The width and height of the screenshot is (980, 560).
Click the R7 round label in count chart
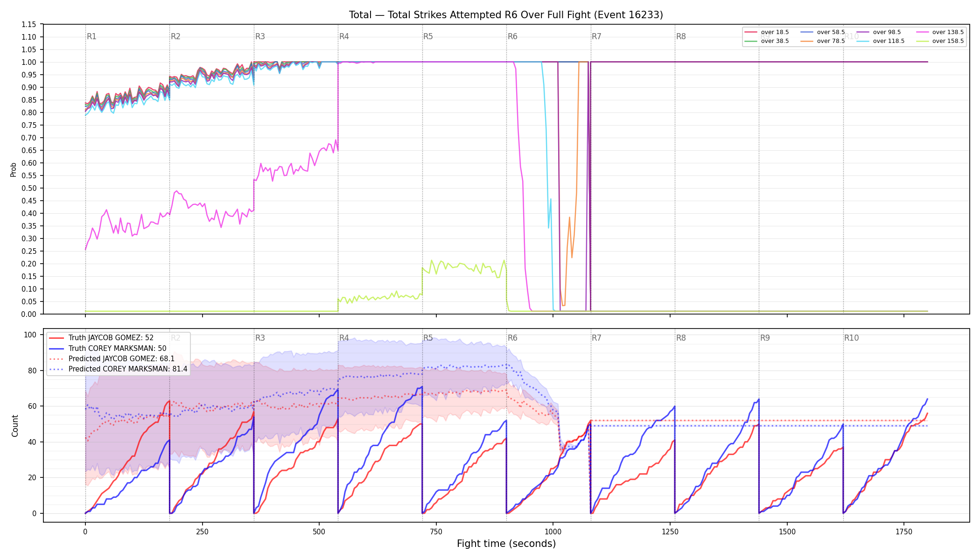[596, 338]
